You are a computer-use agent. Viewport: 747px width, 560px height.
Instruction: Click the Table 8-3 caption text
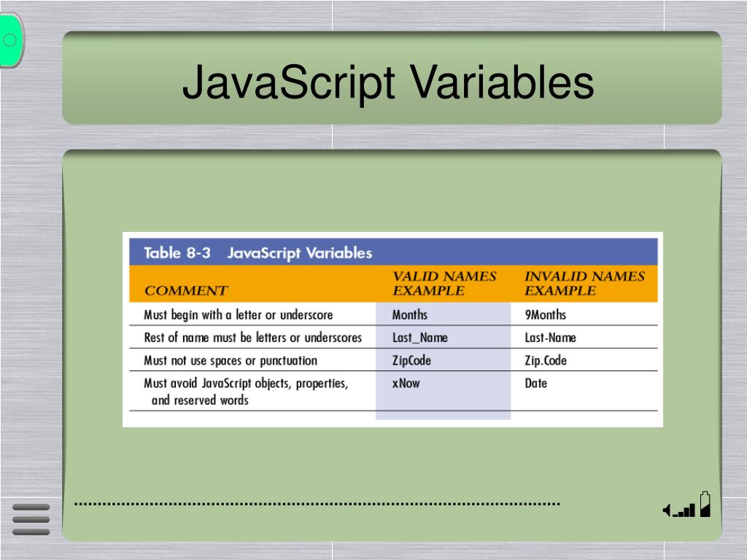tap(258, 253)
